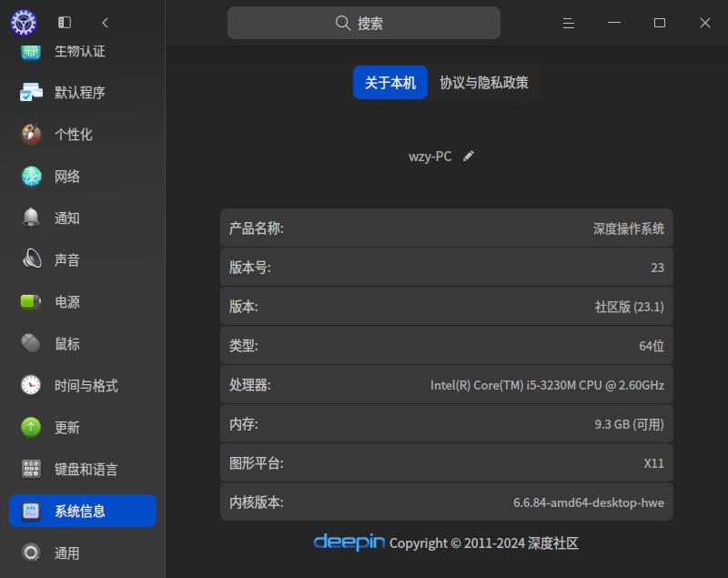The image size is (728, 578).
Task: Click the 6.6.84-amd64-desktop-hwe kernel value
Action: pyautogui.click(x=588, y=502)
